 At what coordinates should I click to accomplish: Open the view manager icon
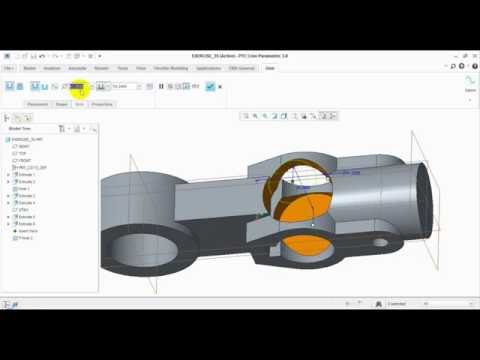[x=304, y=116]
